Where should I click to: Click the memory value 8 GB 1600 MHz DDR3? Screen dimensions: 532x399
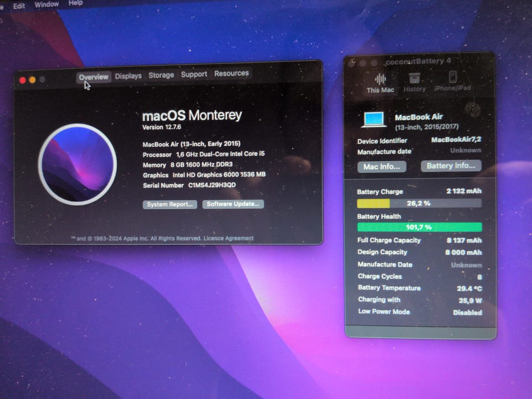202,165
